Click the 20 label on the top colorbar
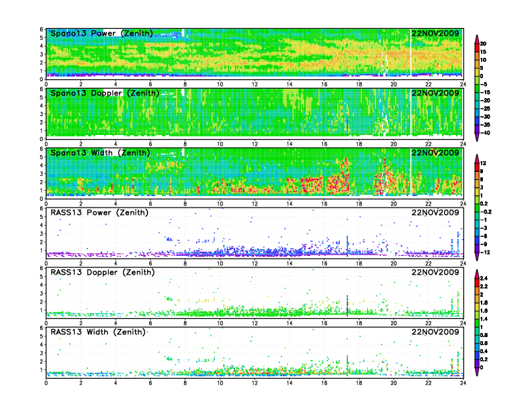Viewport: 532px width, 411px height. pyautogui.click(x=483, y=44)
